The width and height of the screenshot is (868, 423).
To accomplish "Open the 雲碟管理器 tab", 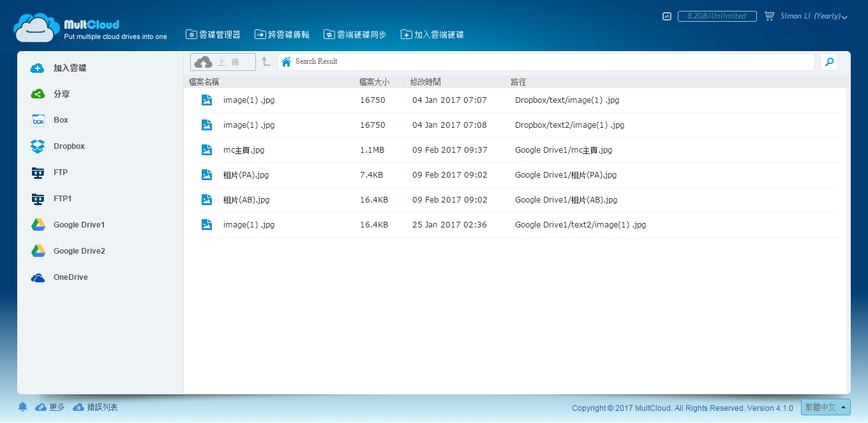I will (213, 35).
